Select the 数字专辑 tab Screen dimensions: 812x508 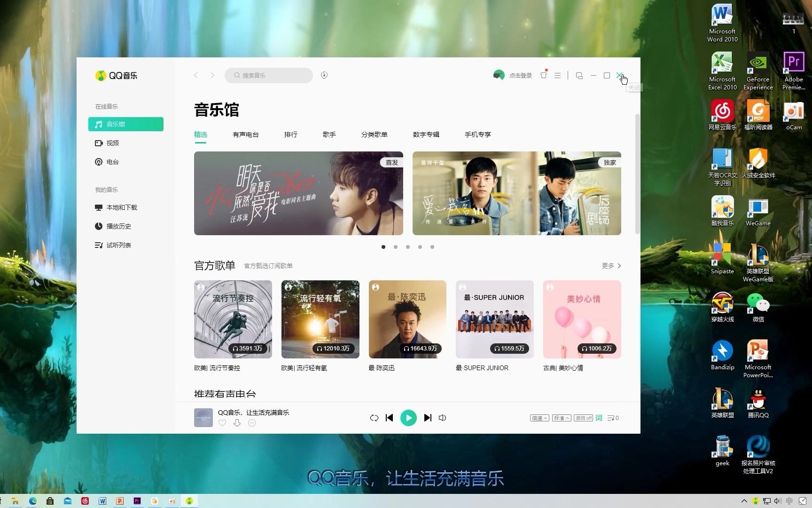[x=426, y=135]
